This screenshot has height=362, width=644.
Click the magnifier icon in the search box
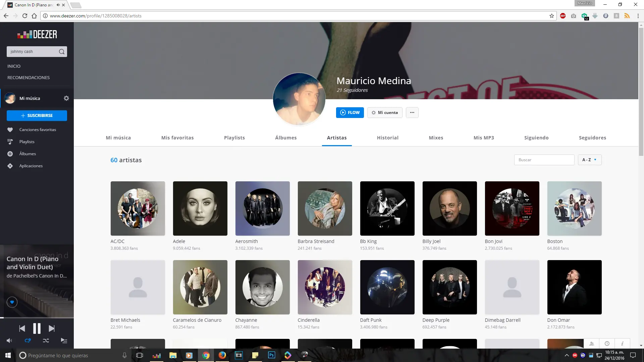coord(62,52)
